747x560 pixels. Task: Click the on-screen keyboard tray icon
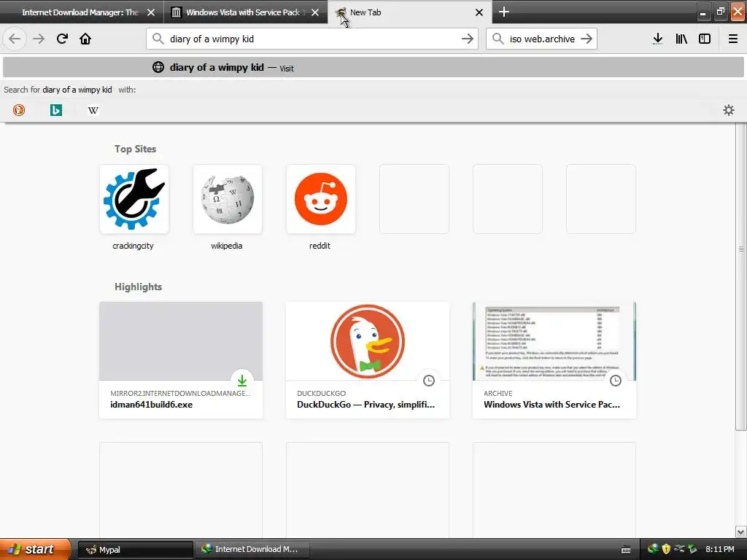pyautogui.click(x=625, y=550)
